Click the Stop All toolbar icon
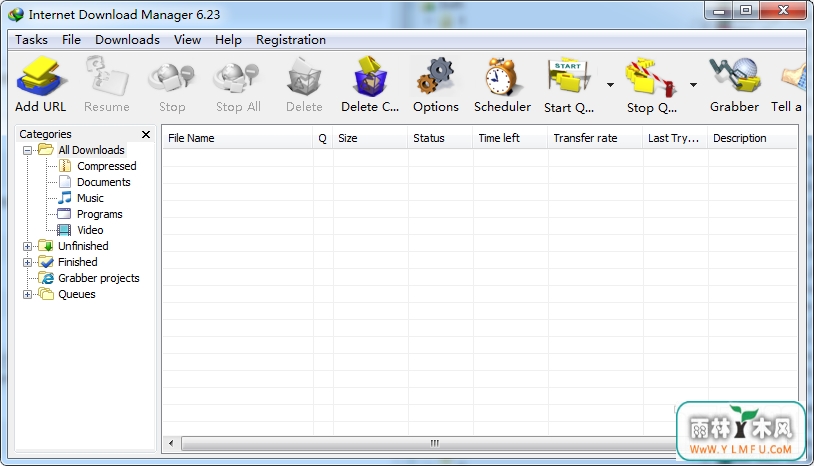 tap(238, 78)
